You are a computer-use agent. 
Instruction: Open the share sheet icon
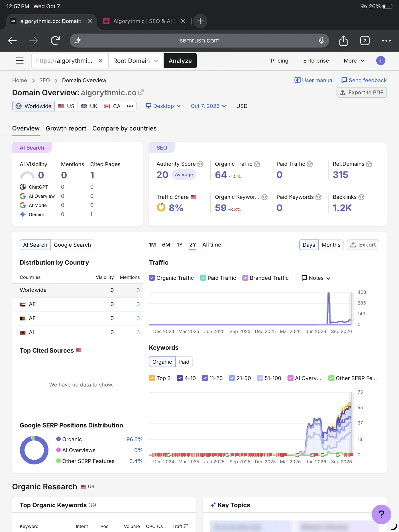pos(343,40)
